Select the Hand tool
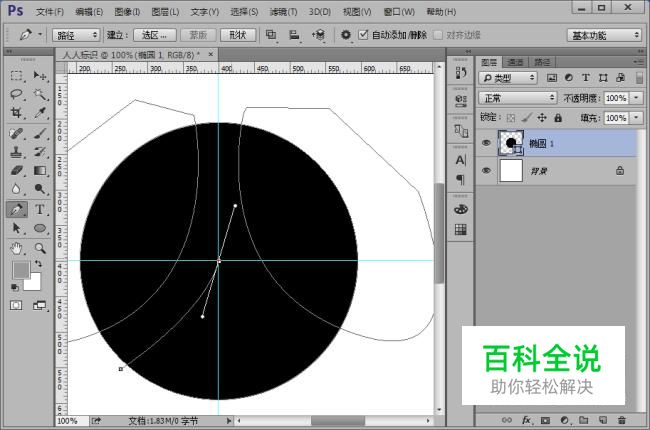Screen dimensions: 650x430 coord(16,248)
